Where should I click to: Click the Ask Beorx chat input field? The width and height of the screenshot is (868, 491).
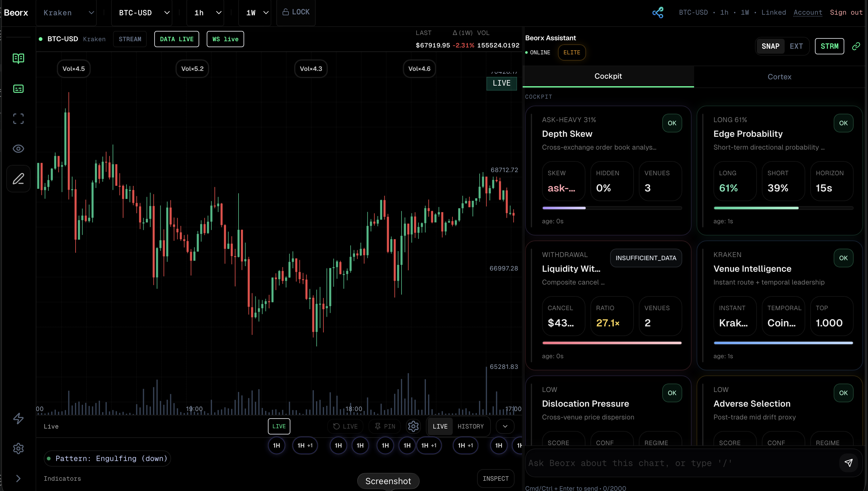674,463
